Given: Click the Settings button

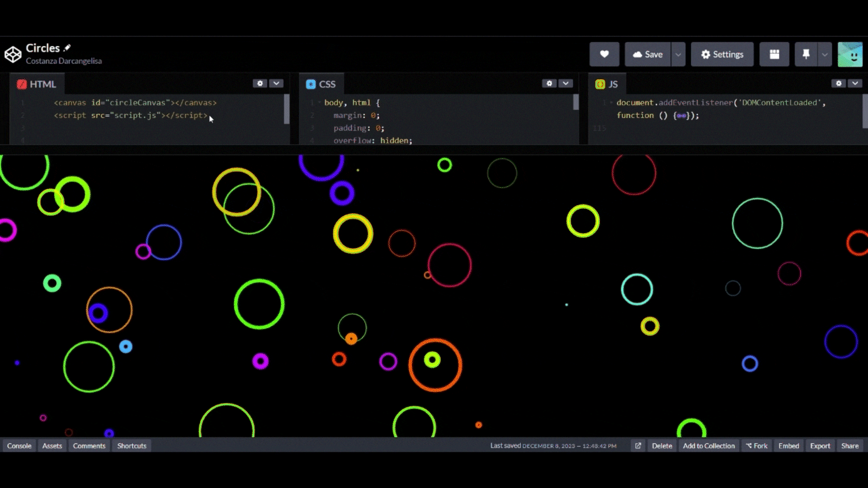Looking at the screenshot, I should point(722,54).
